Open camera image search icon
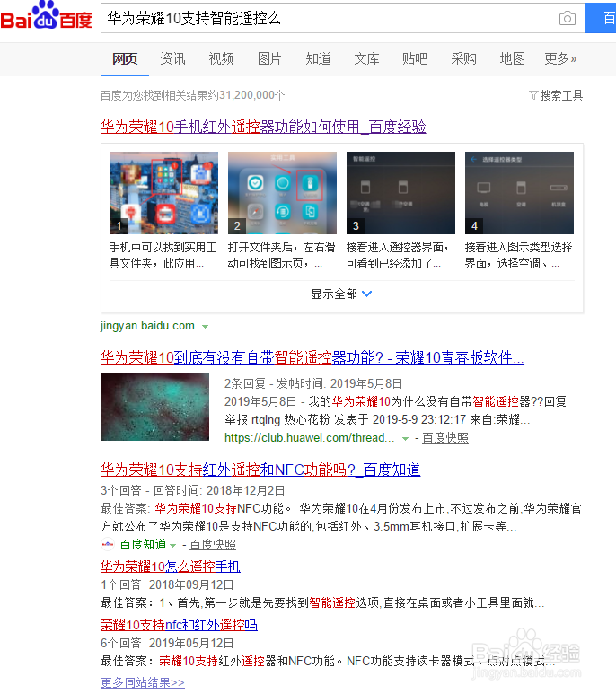 click(567, 18)
